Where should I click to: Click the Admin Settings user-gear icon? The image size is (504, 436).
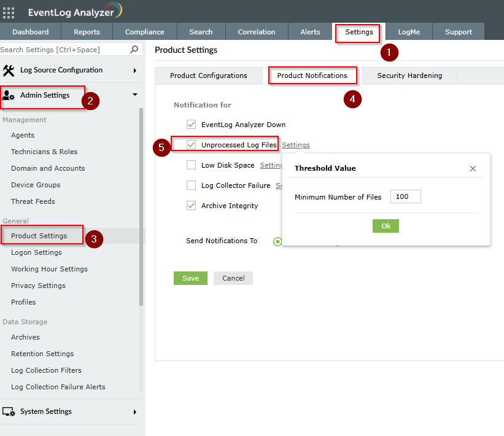click(x=9, y=95)
